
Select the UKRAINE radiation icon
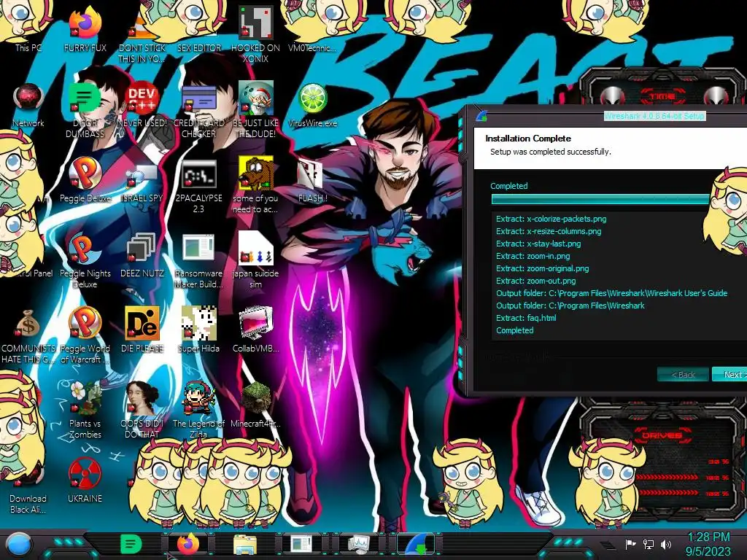tap(85, 481)
